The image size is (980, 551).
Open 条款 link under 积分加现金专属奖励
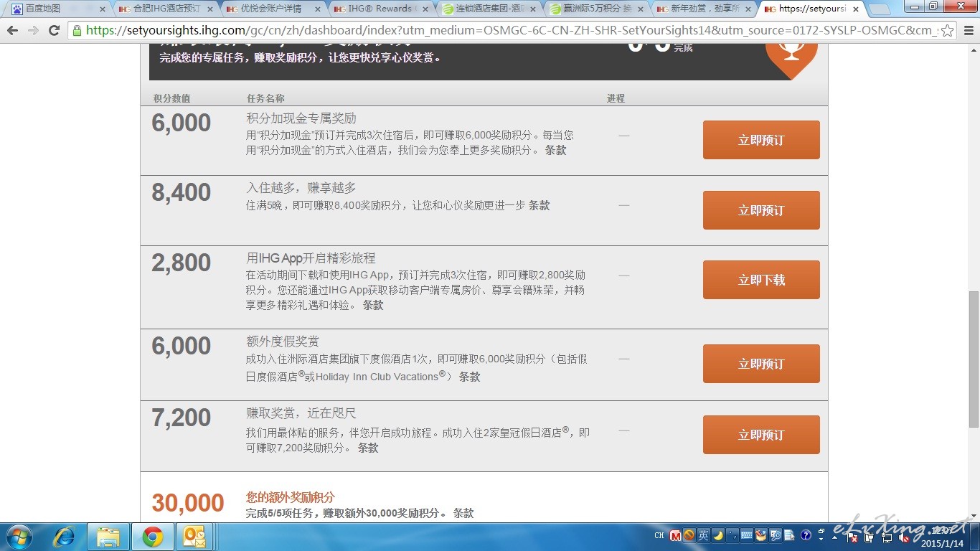click(555, 150)
